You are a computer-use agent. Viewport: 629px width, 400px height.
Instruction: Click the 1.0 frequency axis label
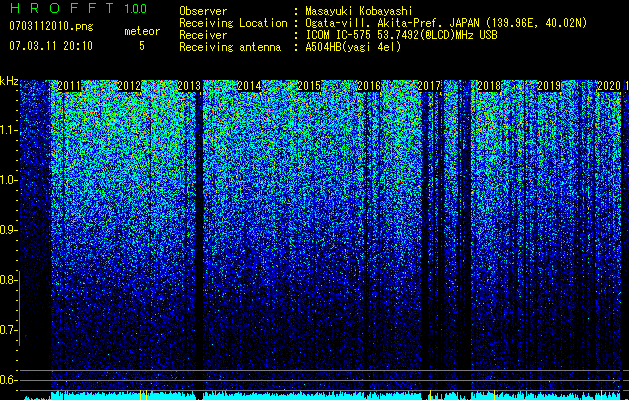pyautogui.click(x=8, y=180)
